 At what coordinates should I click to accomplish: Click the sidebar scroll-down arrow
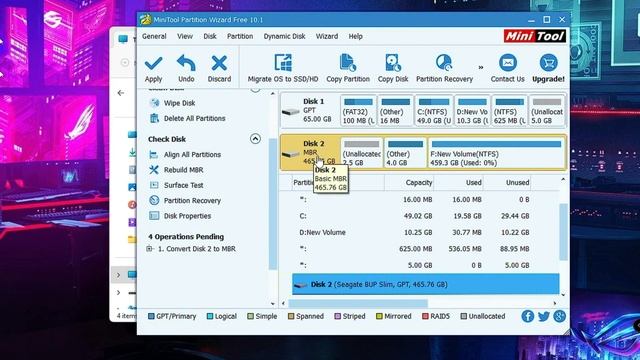(x=273, y=304)
